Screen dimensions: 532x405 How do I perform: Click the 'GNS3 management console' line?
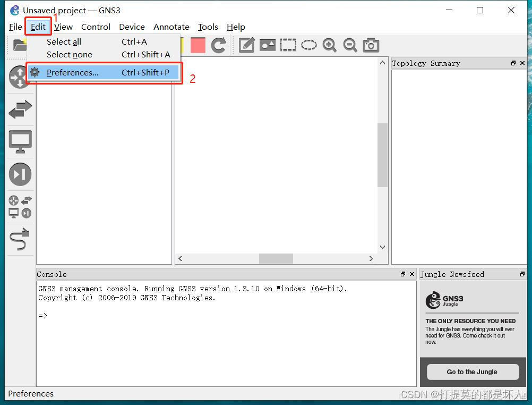pyautogui.click(x=193, y=289)
